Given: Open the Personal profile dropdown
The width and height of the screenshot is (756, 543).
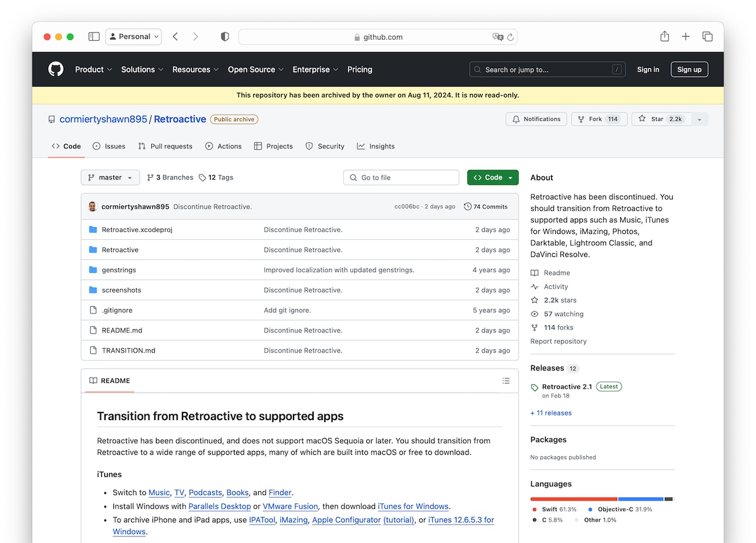Looking at the screenshot, I should (x=133, y=37).
